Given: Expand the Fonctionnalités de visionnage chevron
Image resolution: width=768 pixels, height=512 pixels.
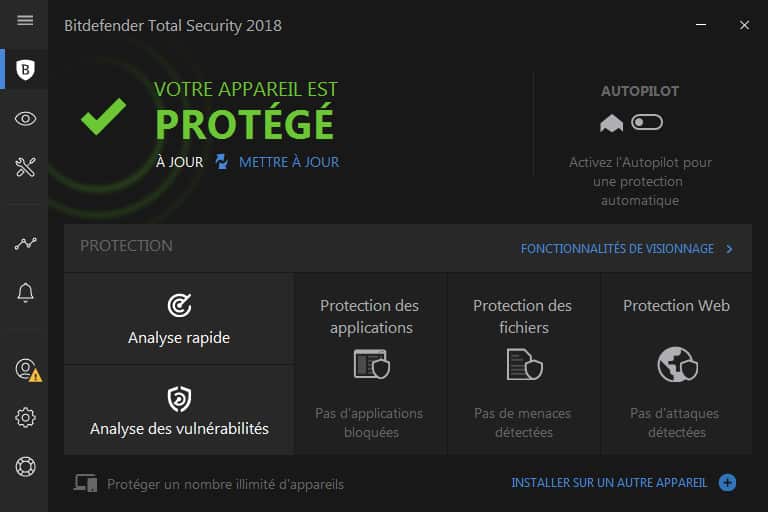Looking at the screenshot, I should point(730,249).
